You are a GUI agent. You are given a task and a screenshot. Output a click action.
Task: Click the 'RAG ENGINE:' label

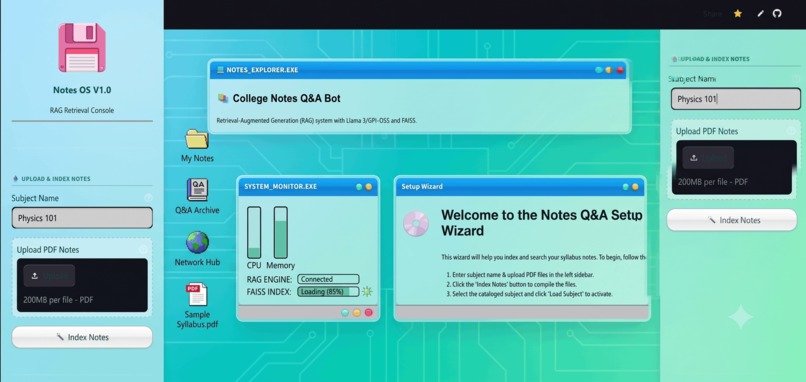[x=269, y=279]
